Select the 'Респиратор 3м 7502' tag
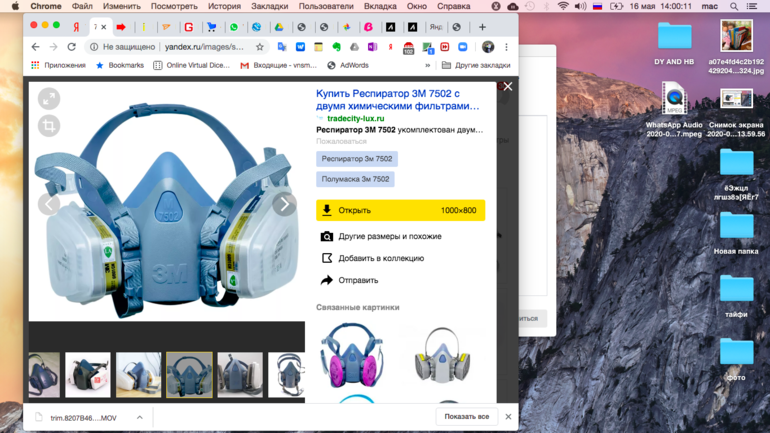Image resolution: width=770 pixels, height=433 pixels. coord(357,159)
